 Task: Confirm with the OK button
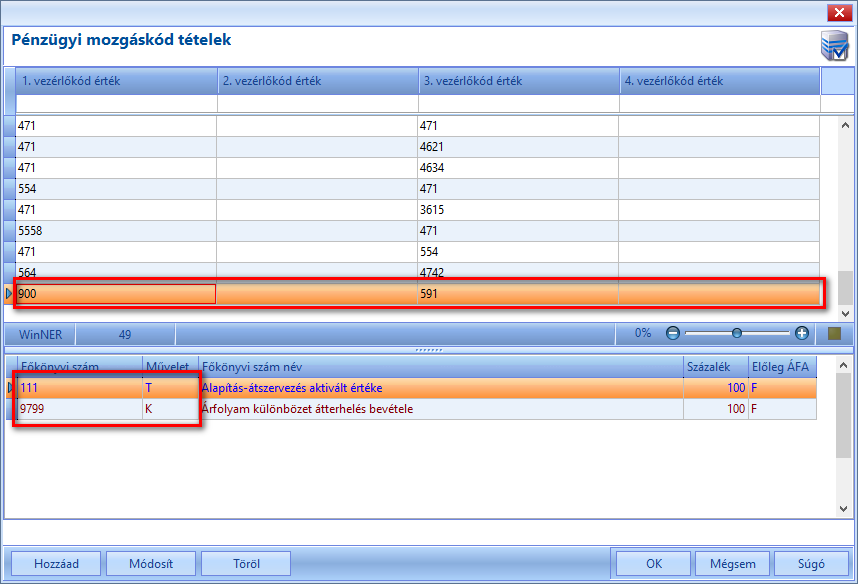tap(653, 563)
